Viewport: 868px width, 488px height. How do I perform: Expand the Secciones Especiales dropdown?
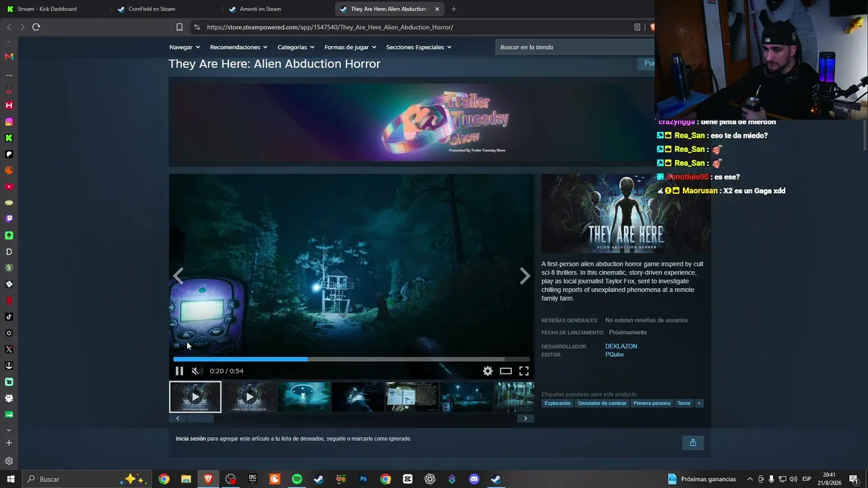pyautogui.click(x=419, y=47)
